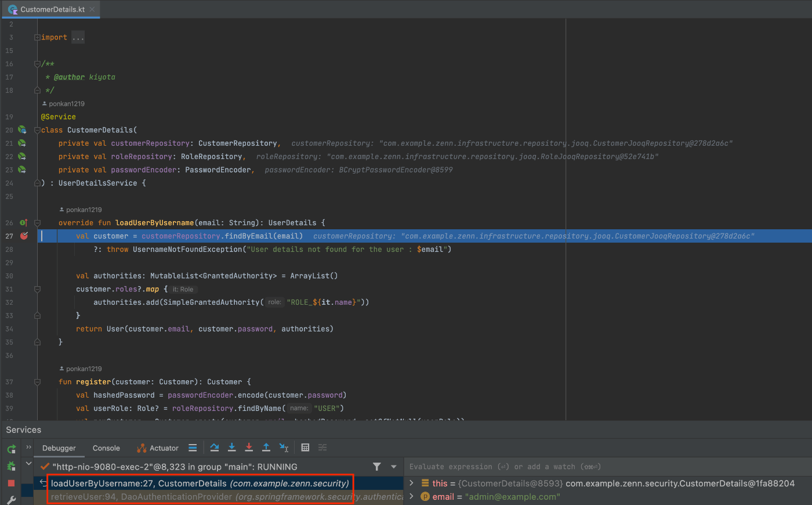The height and width of the screenshot is (505, 812).
Task: Click the 'it: Role' inlay hint
Action: click(x=183, y=289)
